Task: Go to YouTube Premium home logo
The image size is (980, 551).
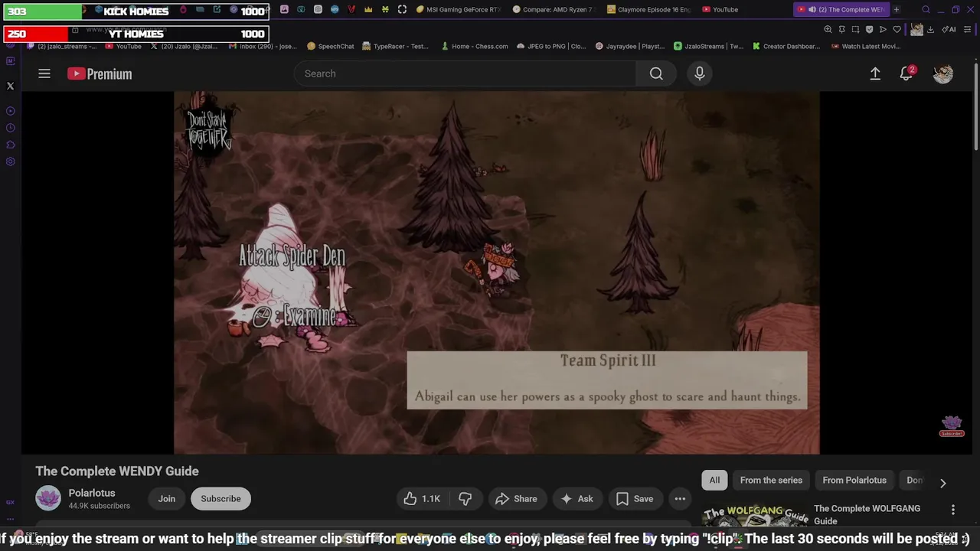Action: click(x=100, y=73)
